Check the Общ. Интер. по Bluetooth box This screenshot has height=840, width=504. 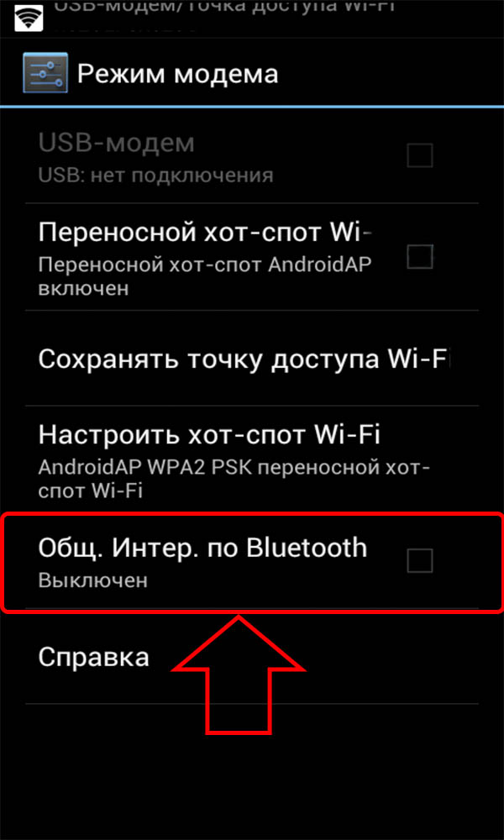419,560
